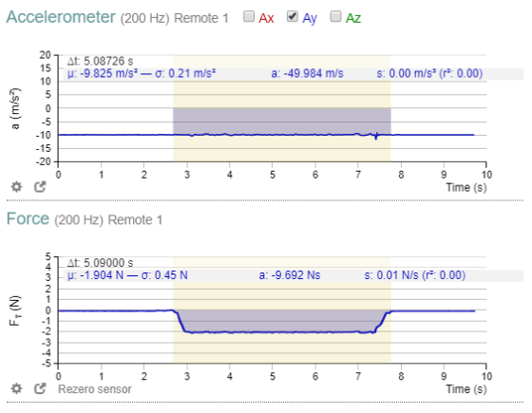Click the accelerometer mean value -9.825 m/s²

coord(102,74)
